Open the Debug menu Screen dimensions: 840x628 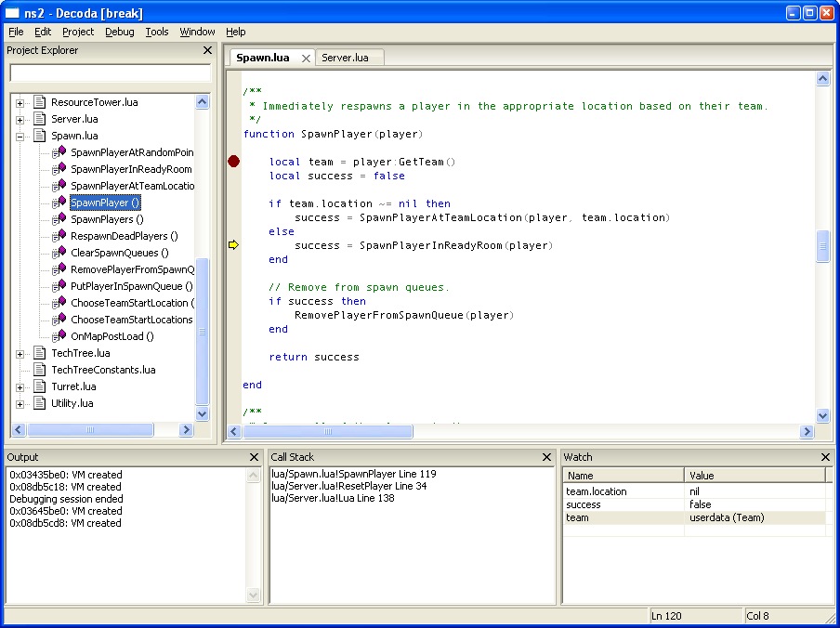click(x=119, y=32)
